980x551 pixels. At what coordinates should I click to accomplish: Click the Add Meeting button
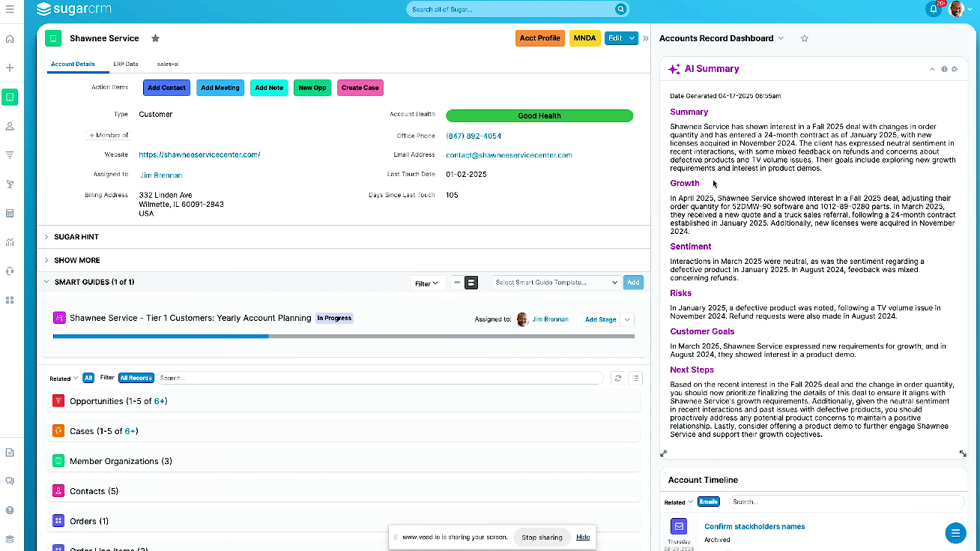point(220,88)
